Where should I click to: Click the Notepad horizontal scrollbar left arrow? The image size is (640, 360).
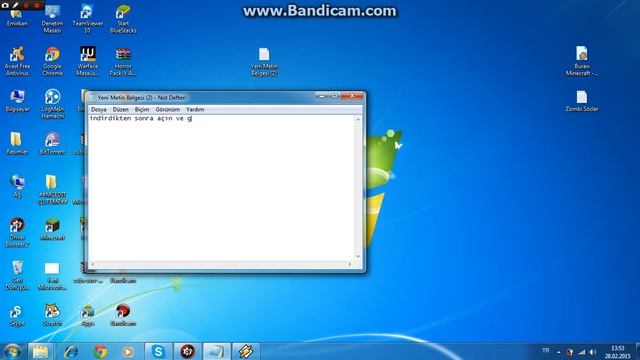click(x=92, y=264)
